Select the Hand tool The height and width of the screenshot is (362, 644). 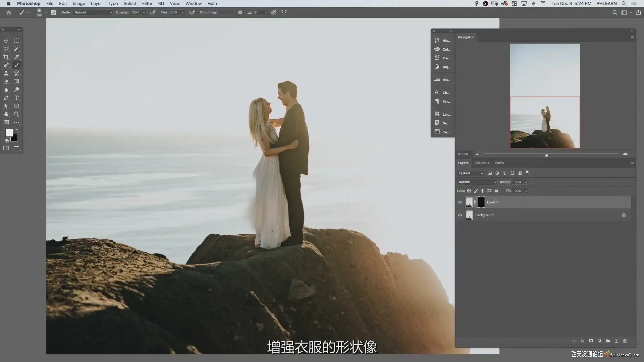coord(6,114)
